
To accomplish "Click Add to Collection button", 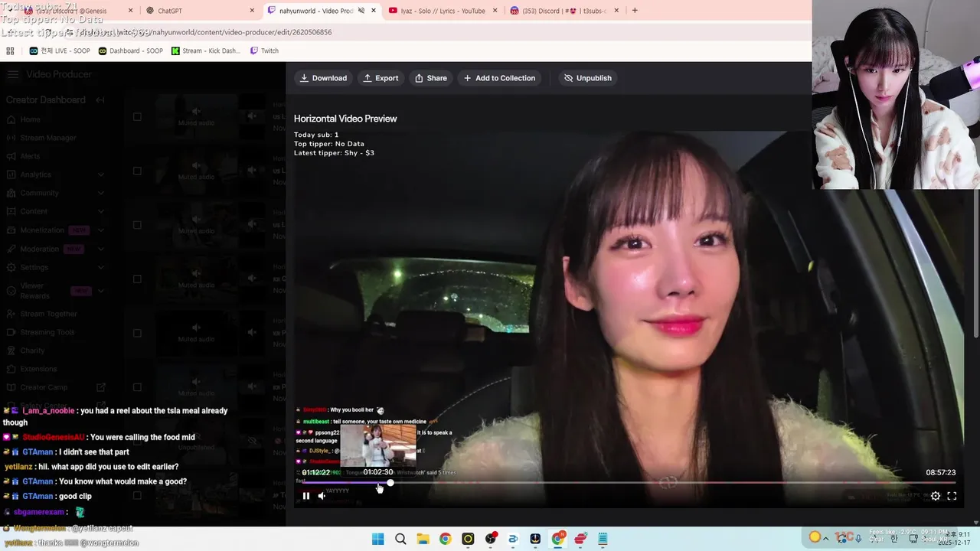I will [499, 78].
